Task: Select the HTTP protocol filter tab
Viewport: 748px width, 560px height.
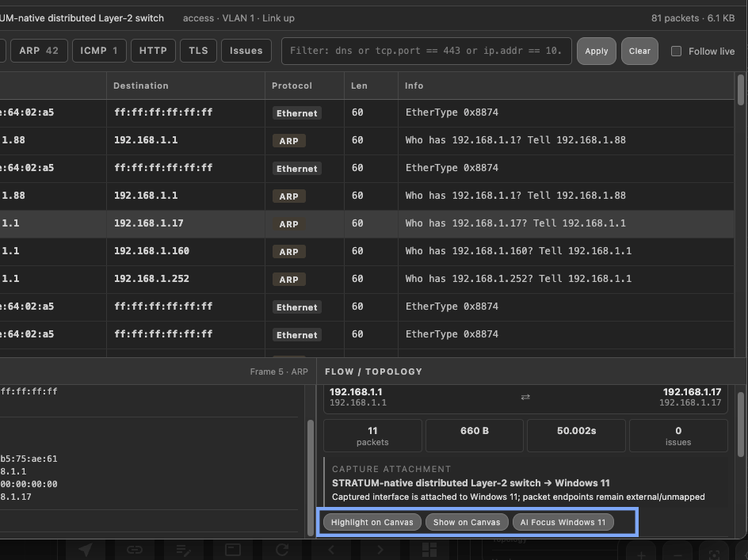Action: coord(153,51)
